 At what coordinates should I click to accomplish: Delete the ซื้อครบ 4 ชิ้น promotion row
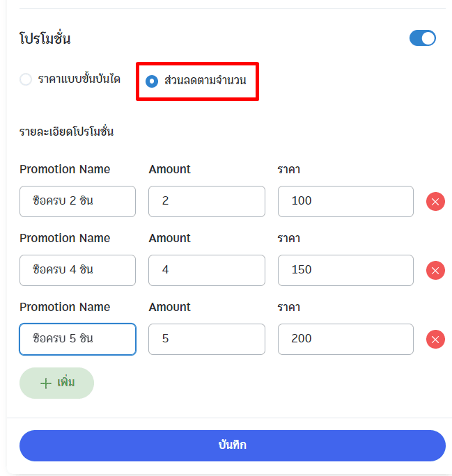[x=435, y=271]
